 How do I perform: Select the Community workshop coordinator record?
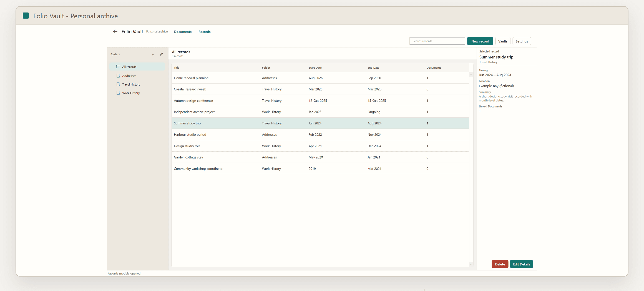320,169
